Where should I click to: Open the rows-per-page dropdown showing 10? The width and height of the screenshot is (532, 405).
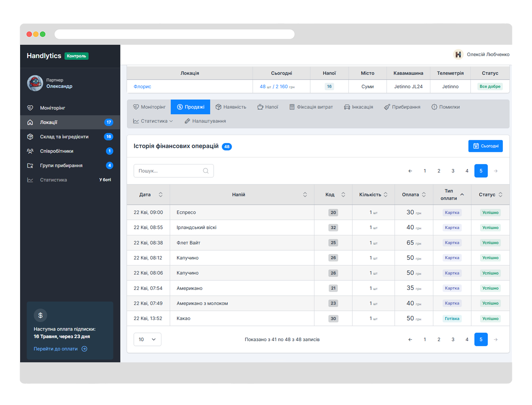(x=147, y=339)
